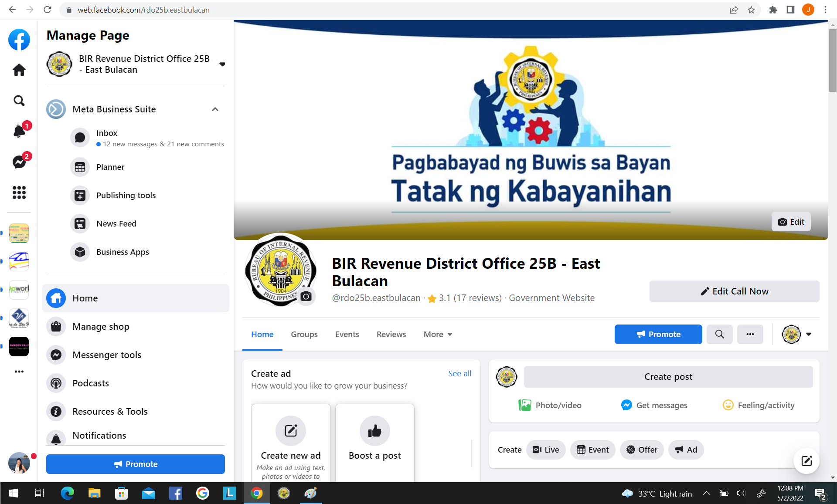Open the page switcher dropdown arrow
This screenshot has height=504, width=837.
[x=222, y=64]
